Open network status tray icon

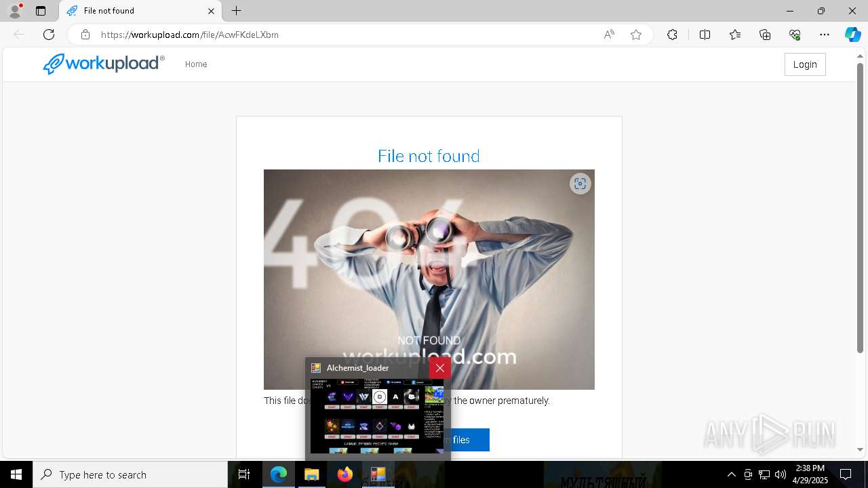click(764, 474)
